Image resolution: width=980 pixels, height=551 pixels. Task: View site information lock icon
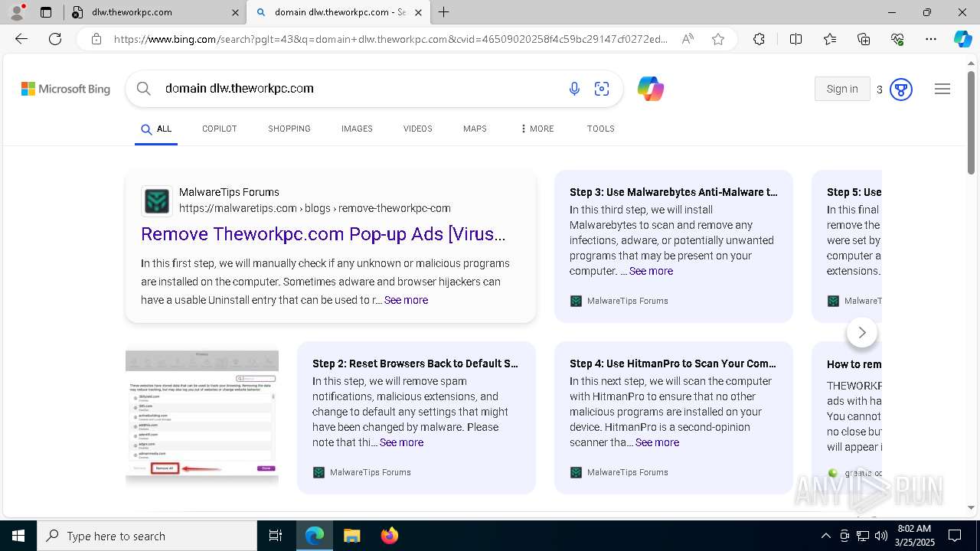point(96,39)
